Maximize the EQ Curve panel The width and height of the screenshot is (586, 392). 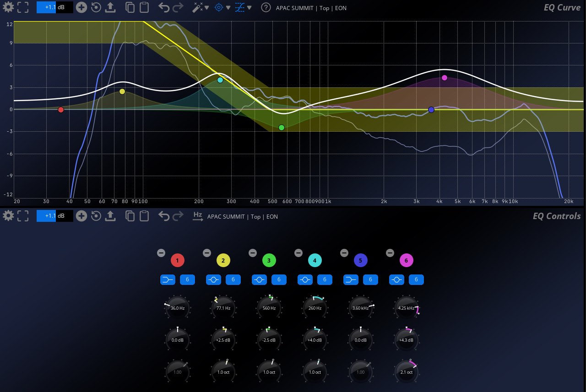point(23,7)
